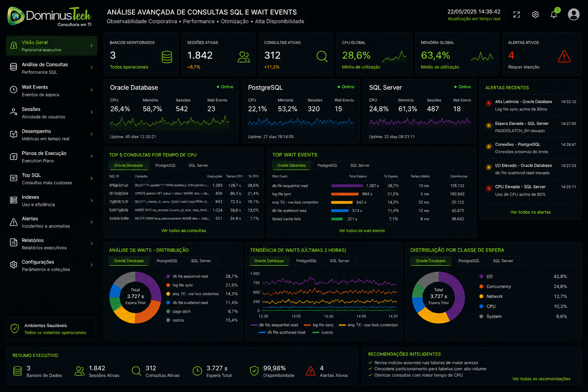Click Uptime: 27 dias 19:14:05 text
The image size is (588, 392).
pyautogui.click(x=271, y=137)
